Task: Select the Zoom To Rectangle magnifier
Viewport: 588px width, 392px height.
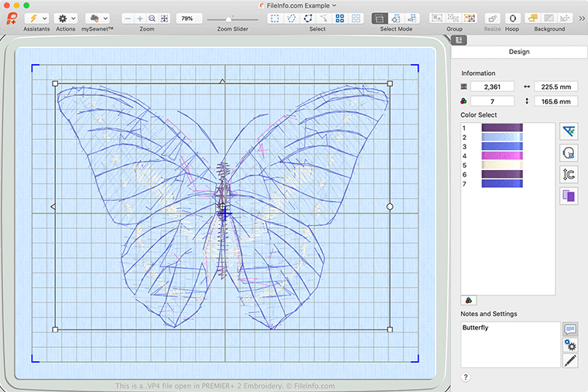Action: pyautogui.click(x=152, y=19)
